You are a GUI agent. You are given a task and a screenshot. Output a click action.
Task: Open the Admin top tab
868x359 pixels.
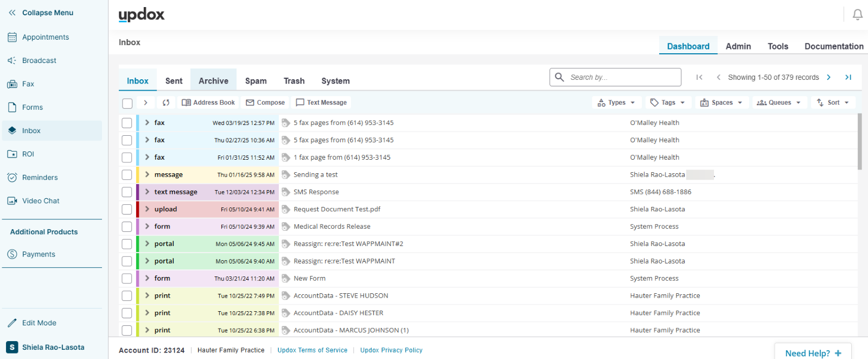738,46
